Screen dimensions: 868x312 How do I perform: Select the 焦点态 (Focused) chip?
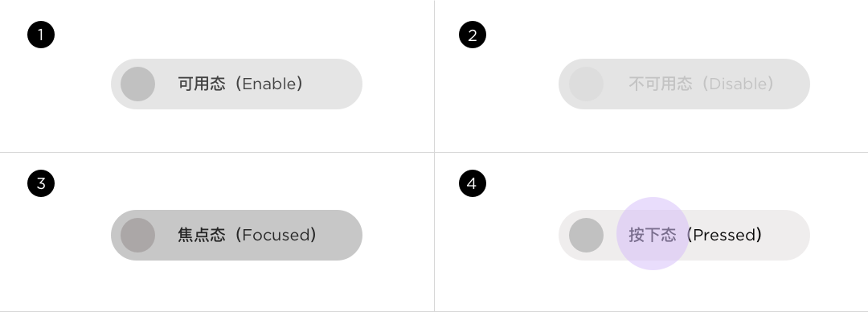click(x=236, y=235)
